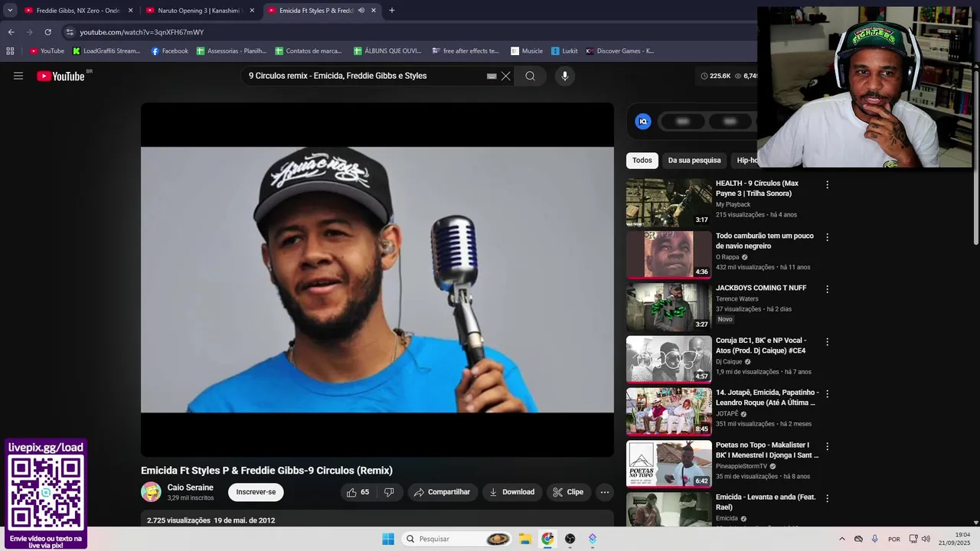Open HEALTH - 9 Círculos thumbnail

pyautogui.click(x=669, y=203)
